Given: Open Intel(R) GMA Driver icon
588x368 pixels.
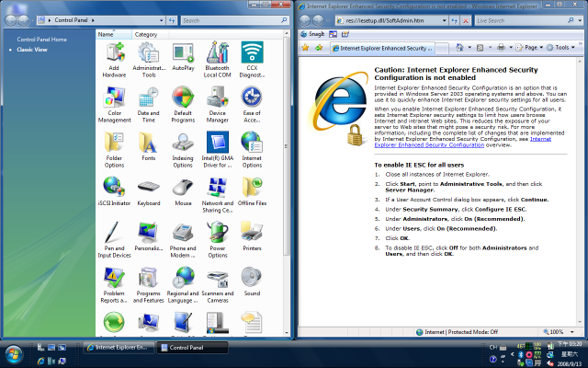Looking at the screenshot, I should [218, 150].
